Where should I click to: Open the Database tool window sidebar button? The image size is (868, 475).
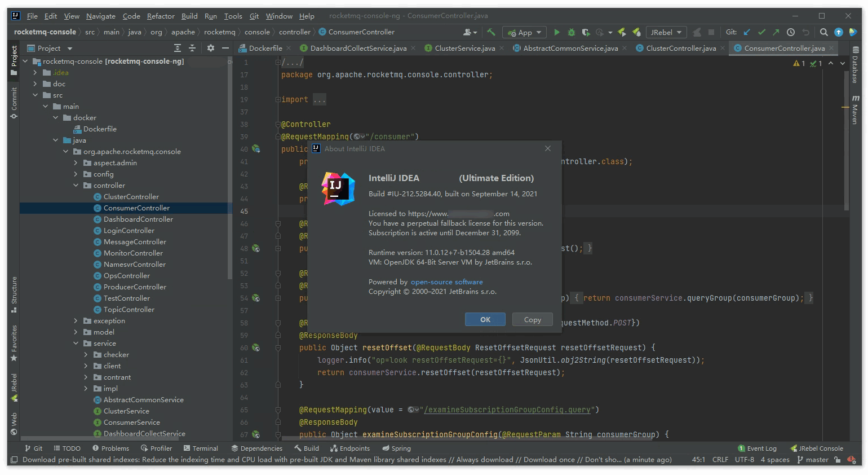pos(855,65)
